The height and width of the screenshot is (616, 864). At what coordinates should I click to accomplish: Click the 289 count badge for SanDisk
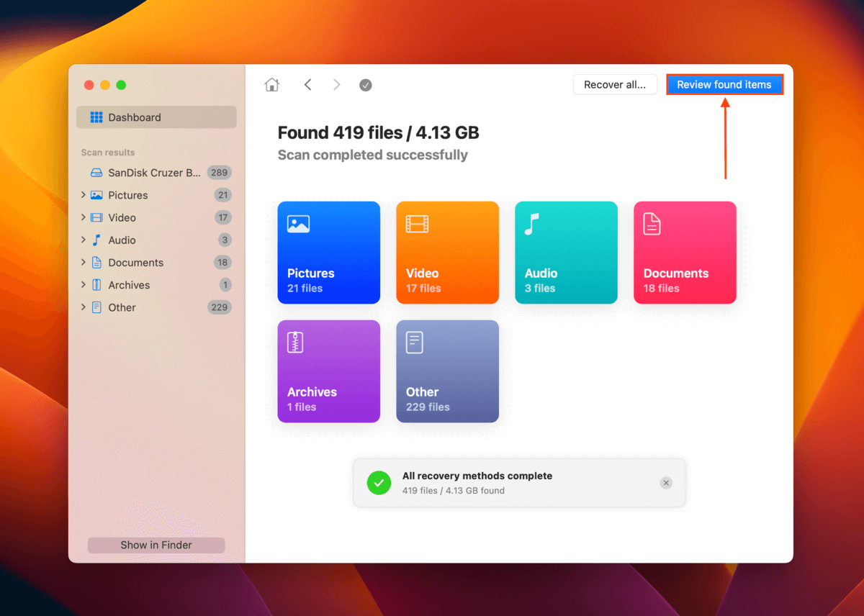219,173
